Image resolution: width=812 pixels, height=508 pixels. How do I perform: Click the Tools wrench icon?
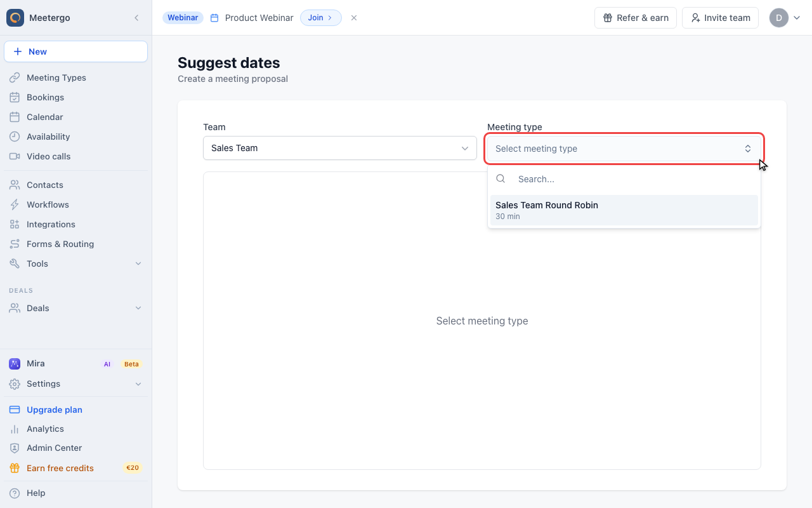(x=15, y=264)
